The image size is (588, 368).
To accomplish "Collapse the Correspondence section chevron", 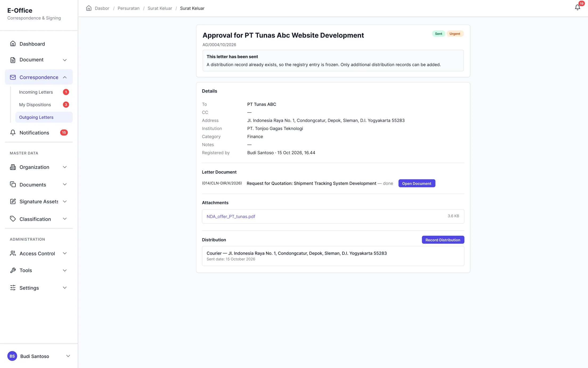I will click(x=65, y=77).
